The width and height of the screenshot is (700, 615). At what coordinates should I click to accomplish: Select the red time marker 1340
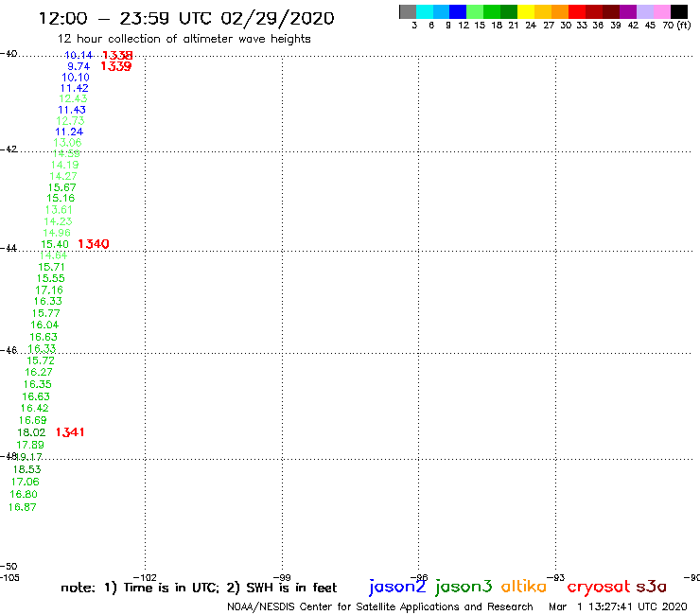point(94,244)
